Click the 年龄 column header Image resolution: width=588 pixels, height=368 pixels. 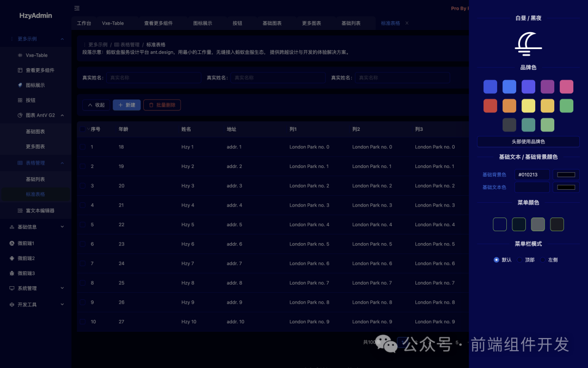pyautogui.click(x=124, y=129)
